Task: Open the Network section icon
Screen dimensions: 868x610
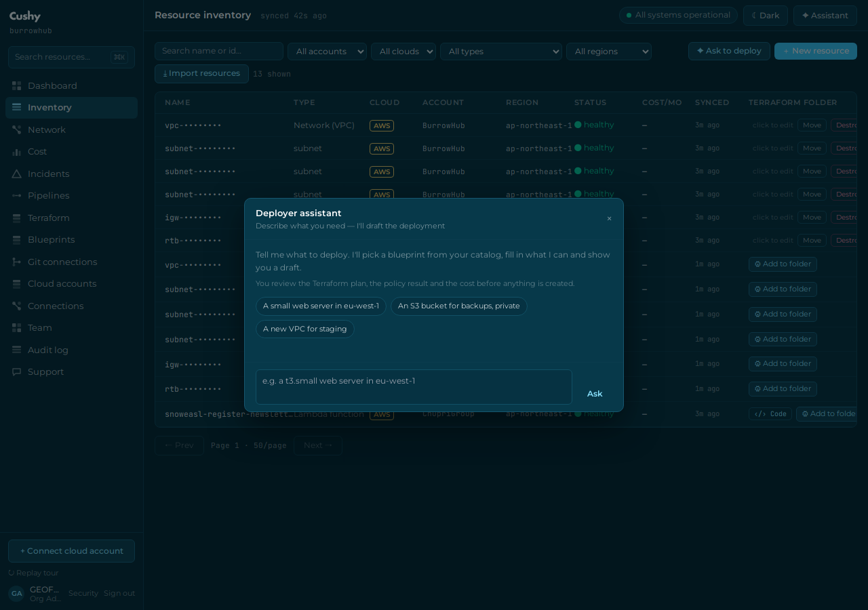Action: (x=16, y=129)
